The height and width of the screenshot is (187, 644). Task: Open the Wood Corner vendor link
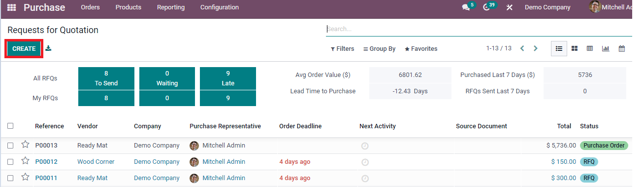96,162
